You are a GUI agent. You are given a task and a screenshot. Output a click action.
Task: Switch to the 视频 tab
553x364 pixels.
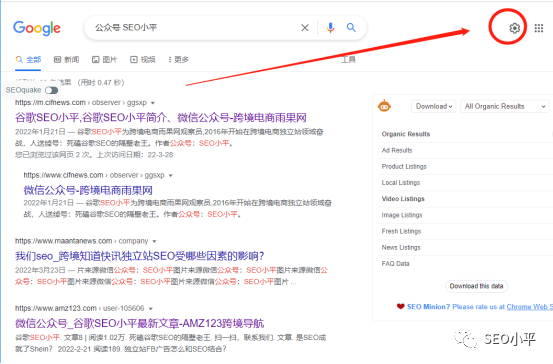(x=143, y=60)
